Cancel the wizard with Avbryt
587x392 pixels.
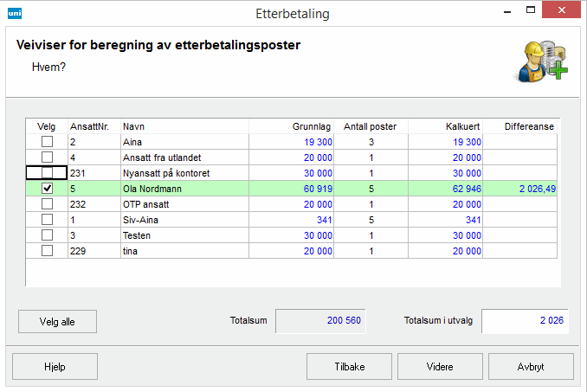531,367
